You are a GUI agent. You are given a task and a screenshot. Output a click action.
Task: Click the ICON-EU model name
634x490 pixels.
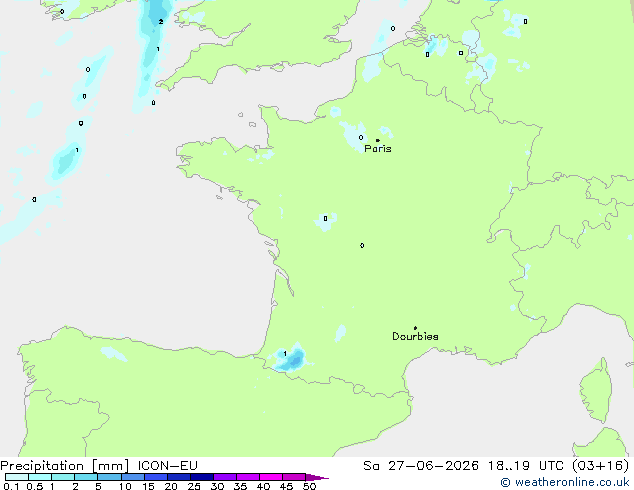[167, 466]
